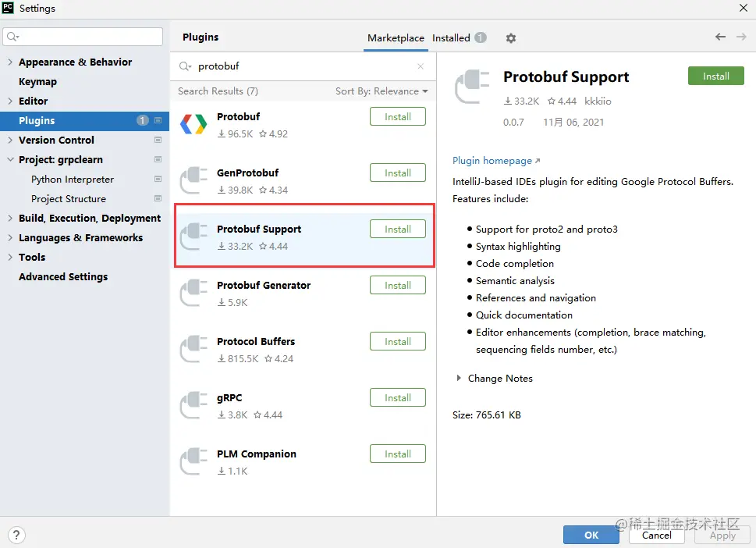This screenshot has width=756, height=548.
Task: Click the plugin search magnifier icon
Action: [x=185, y=66]
